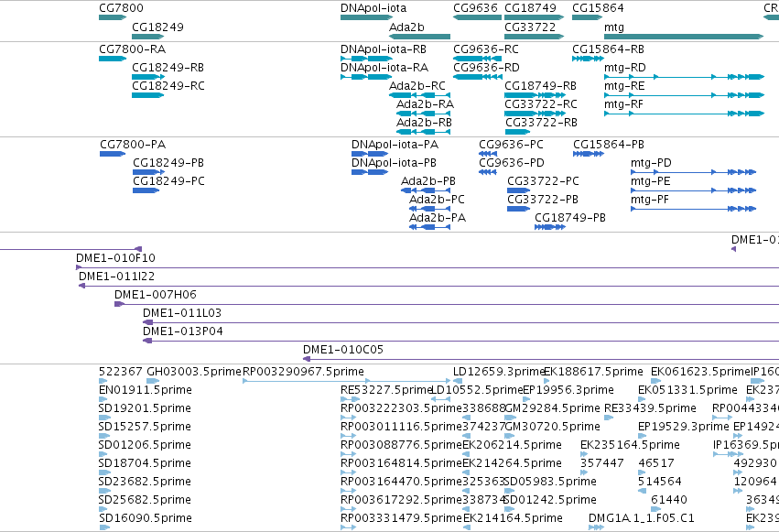Select transcript mtg-RD
The height and width of the screenshot is (532, 779).
click(684, 77)
